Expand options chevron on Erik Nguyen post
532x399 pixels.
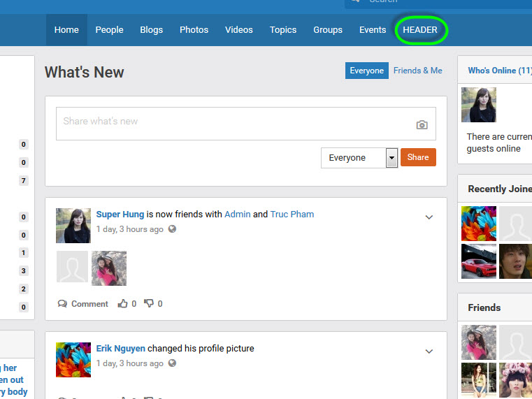point(429,351)
